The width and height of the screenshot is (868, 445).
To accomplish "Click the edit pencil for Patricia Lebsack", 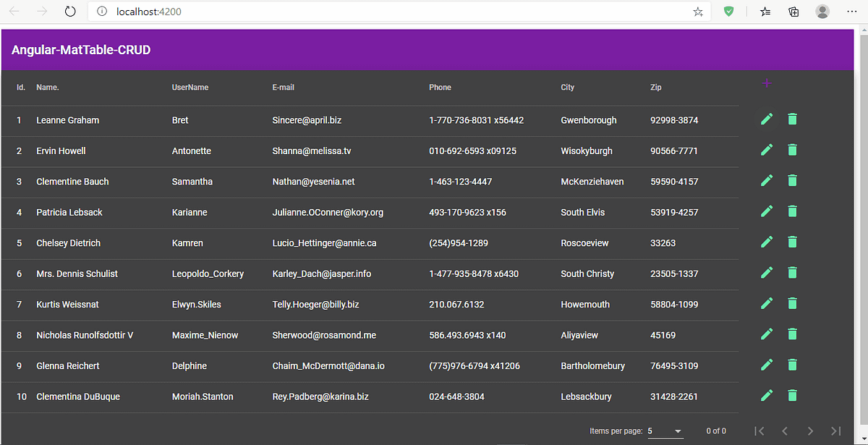I will point(767,211).
